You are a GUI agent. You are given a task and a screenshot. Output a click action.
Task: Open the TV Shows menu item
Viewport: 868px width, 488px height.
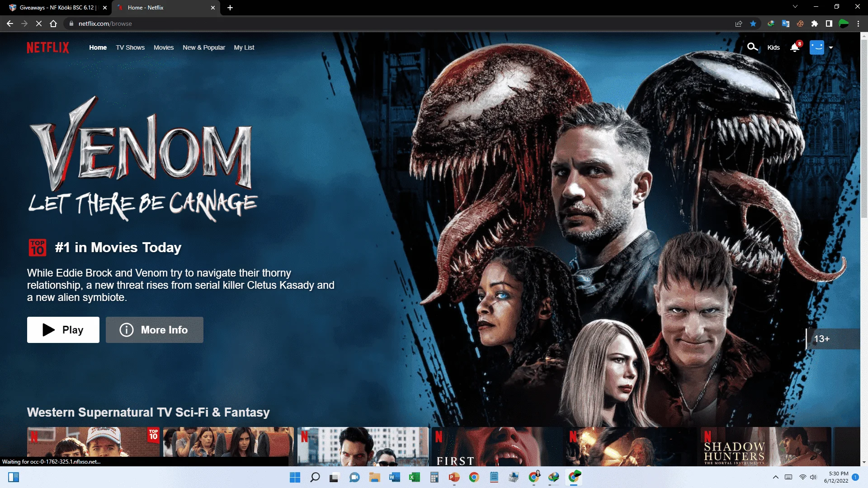pyautogui.click(x=130, y=47)
